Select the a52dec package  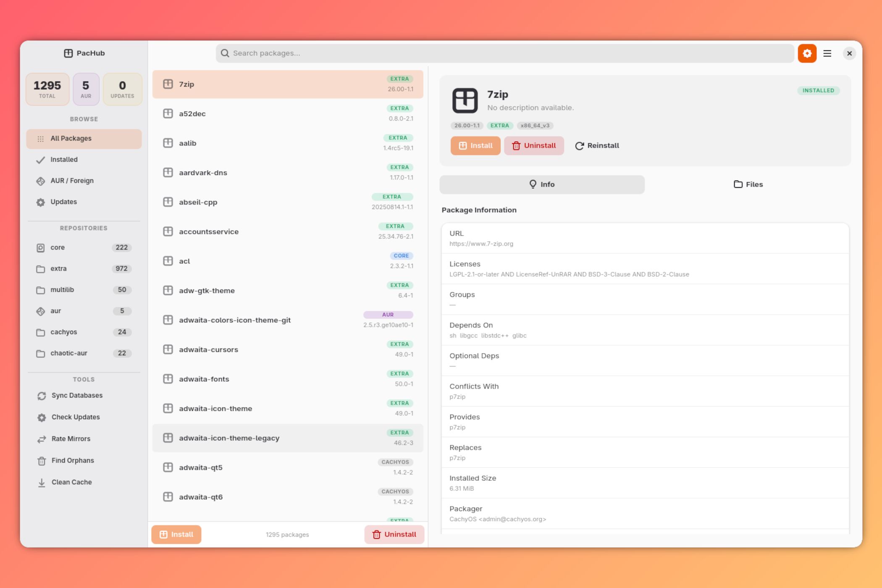pyautogui.click(x=288, y=113)
